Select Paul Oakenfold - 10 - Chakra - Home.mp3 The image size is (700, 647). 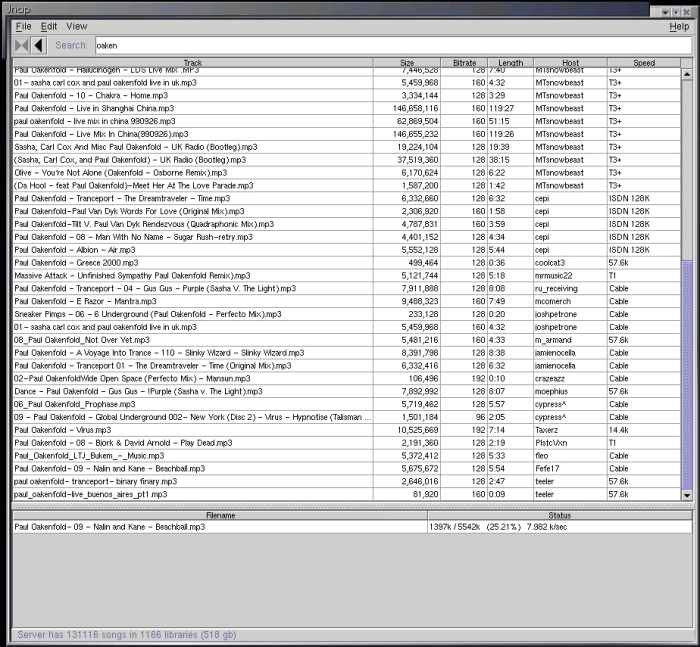[347, 96]
